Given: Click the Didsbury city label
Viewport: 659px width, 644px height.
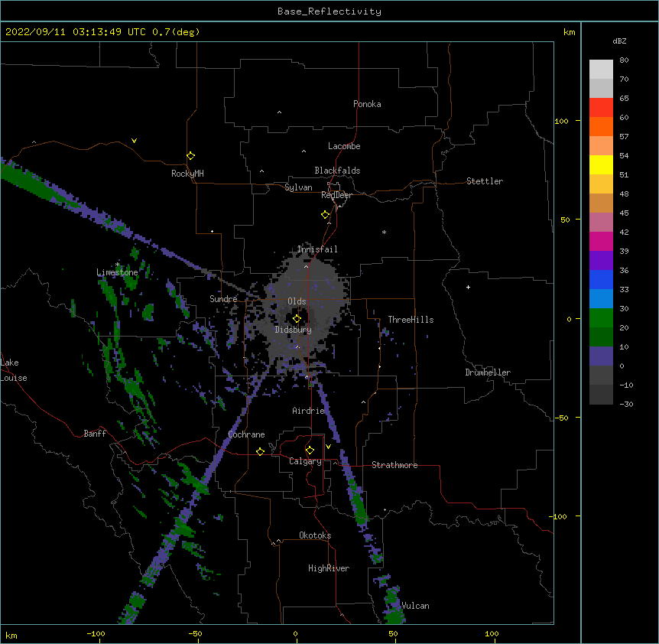Looking at the screenshot, I should click(294, 330).
